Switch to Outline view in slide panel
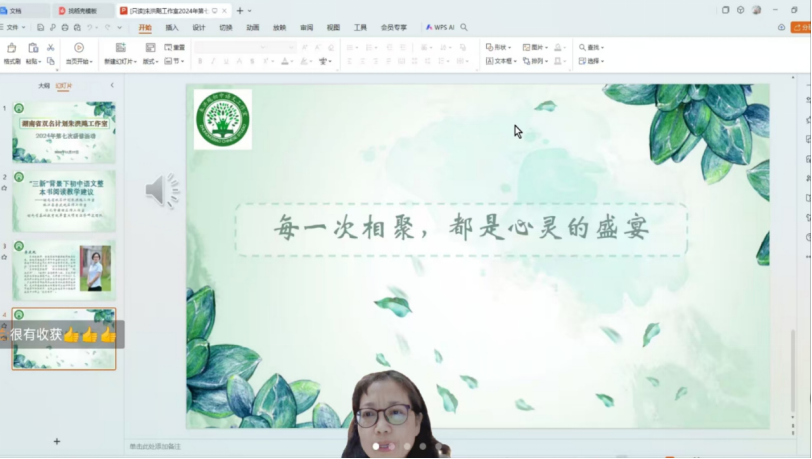 coord(44,86)
